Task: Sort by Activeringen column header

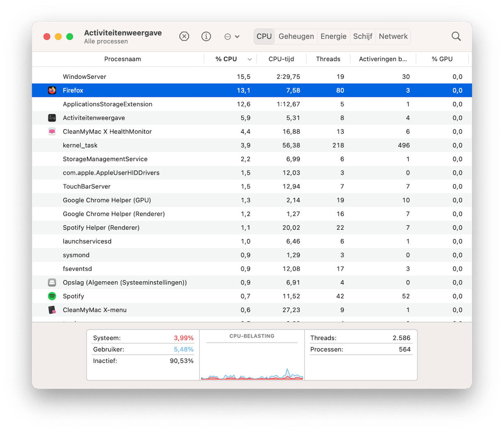Action: [x=383, y=59]
